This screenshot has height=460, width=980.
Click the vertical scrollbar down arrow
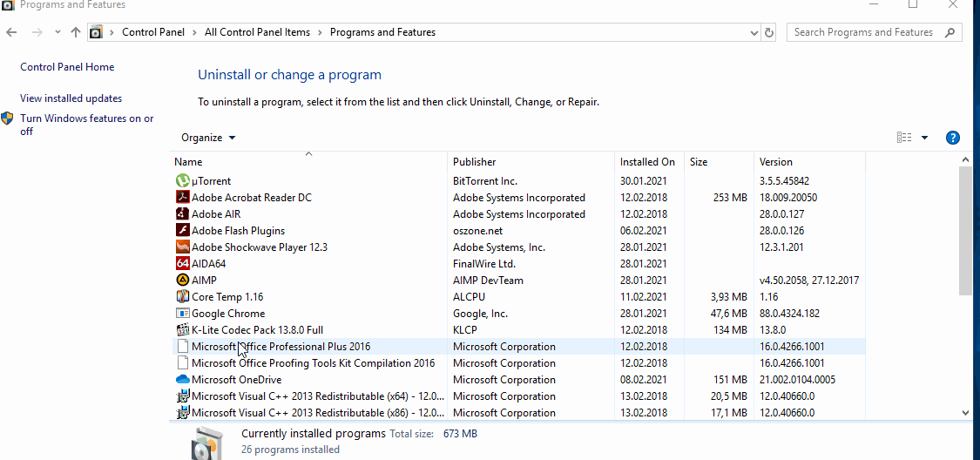coord(965,413)
